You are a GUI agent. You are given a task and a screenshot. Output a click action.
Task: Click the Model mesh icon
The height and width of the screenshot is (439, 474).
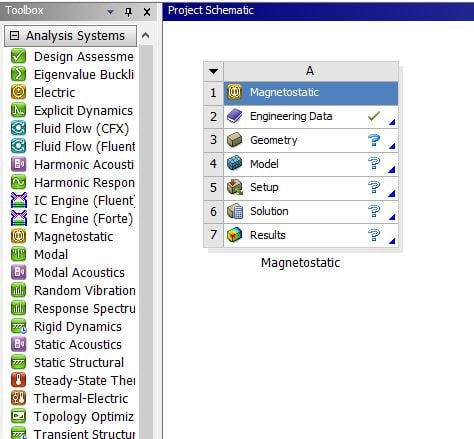coord(234,164)
